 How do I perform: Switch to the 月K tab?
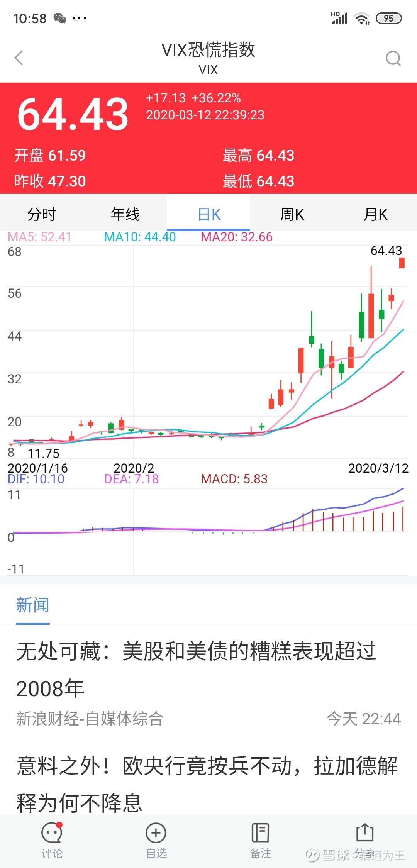[375, 214]
